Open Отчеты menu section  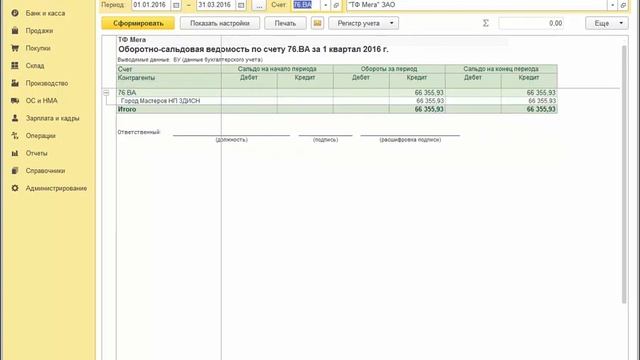(36, 153)
